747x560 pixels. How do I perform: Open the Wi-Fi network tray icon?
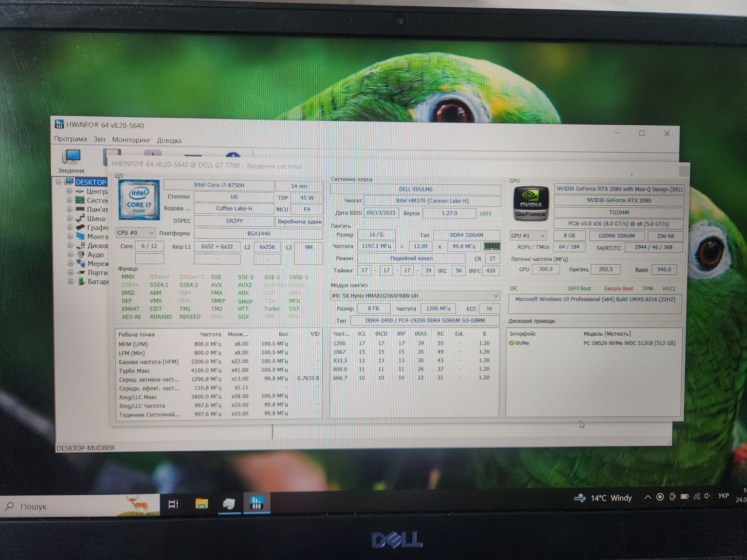(697, 496)
